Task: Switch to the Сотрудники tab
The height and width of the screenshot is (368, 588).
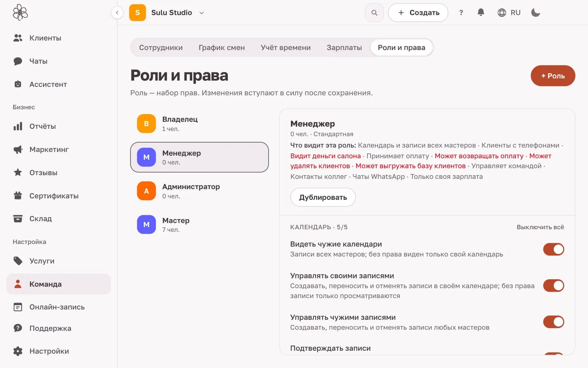Action: [x=161, y=47]
